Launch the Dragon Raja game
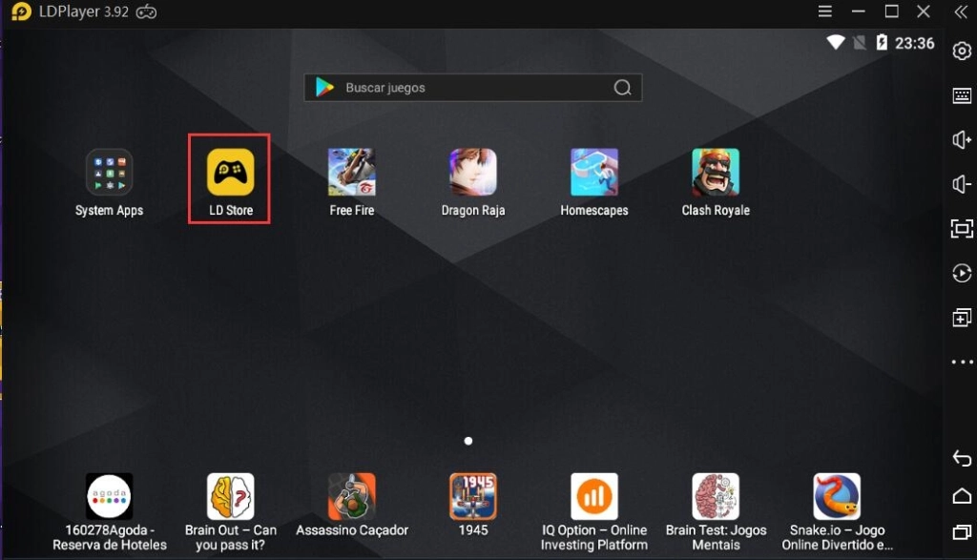This screenshot has height=560, width=977. tap(473, 172)
